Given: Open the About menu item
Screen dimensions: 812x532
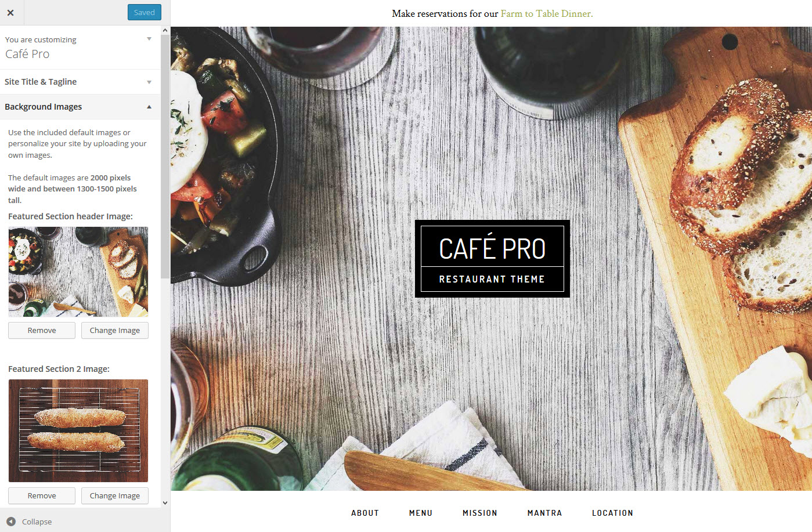Looking at the screenshot, I should pos(365,513).
